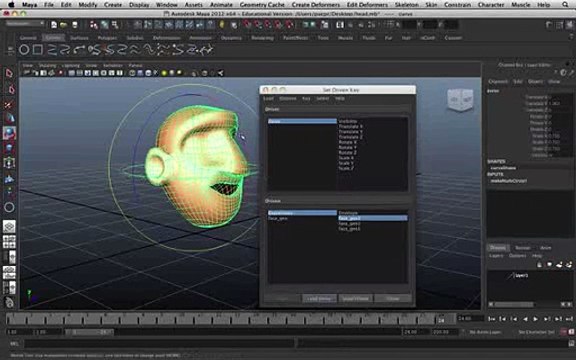Click the Layer Editor horizontal scrollbar
Image resolution: width=576 pixels, height=360 pixels.
point(514,305)
